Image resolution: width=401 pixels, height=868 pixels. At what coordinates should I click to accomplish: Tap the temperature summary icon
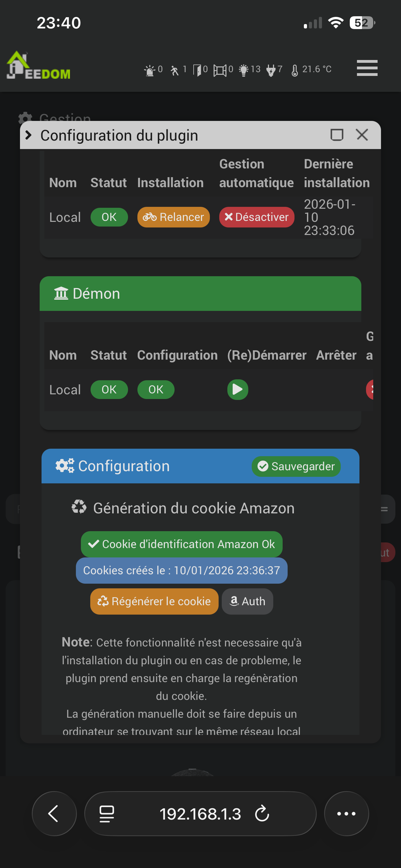click(295, 70)
